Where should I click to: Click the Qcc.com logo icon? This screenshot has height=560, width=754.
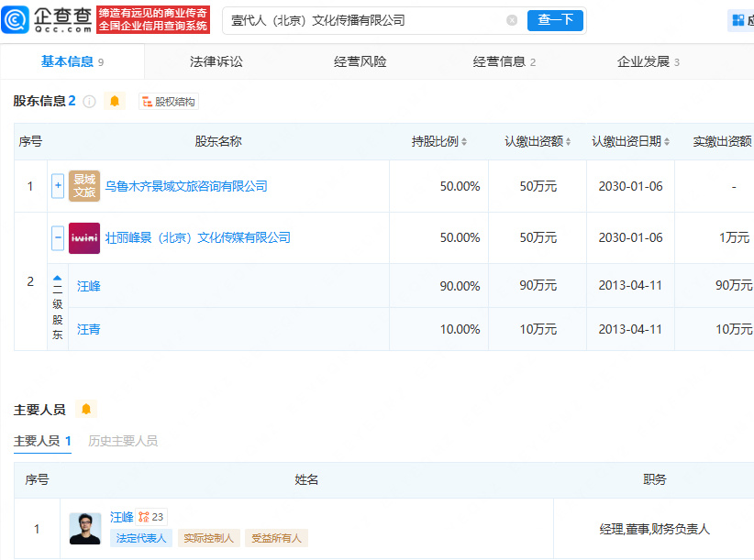pyautogui.click(x=15, y=19)
